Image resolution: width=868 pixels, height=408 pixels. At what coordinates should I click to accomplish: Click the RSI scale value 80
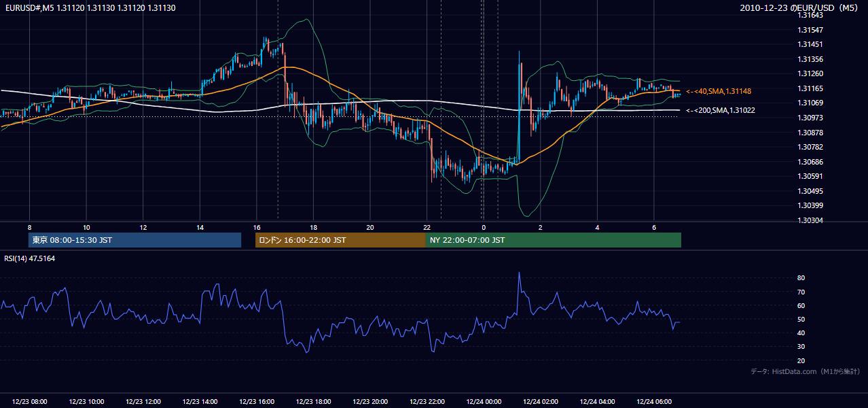coord(801,278)
